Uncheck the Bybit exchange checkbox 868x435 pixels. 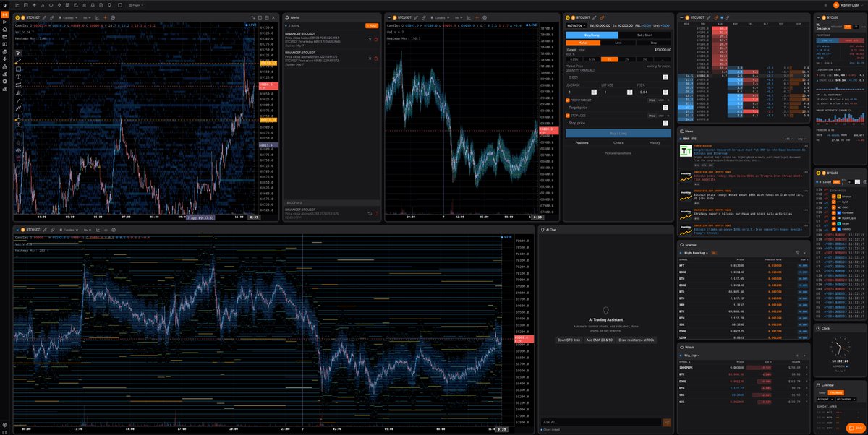click(x=834, y=202)
